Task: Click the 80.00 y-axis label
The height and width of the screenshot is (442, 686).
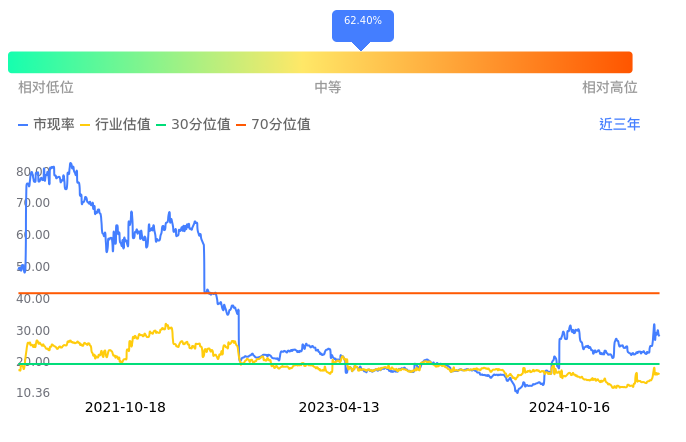Action: (33, 172)
